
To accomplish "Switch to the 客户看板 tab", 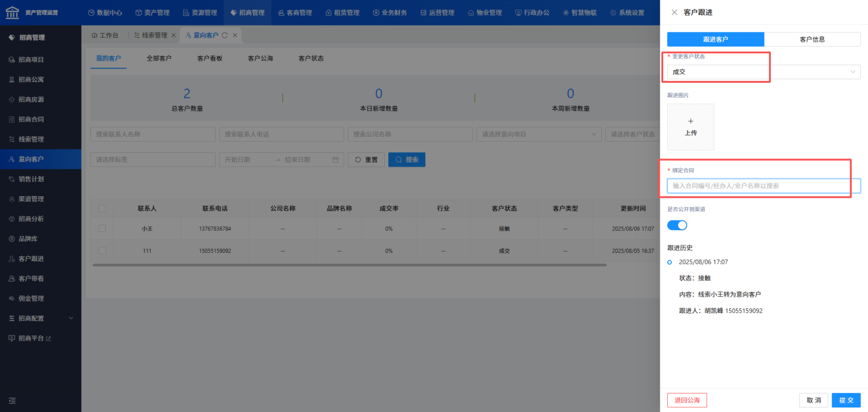I will [x=209, y=58].
